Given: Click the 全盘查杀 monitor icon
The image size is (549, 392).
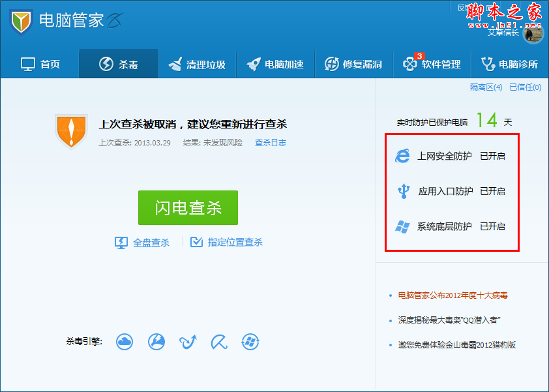Looking at the screenshot, I should [121, 243].
